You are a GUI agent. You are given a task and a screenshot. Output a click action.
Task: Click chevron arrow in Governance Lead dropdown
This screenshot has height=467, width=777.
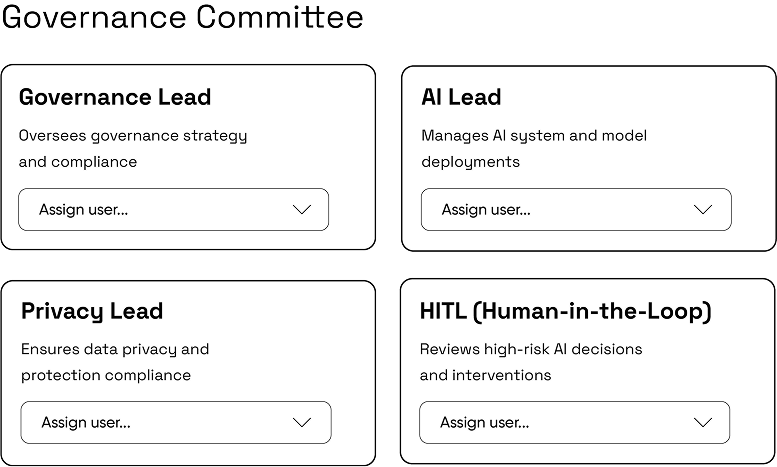[x=302, y=210]
